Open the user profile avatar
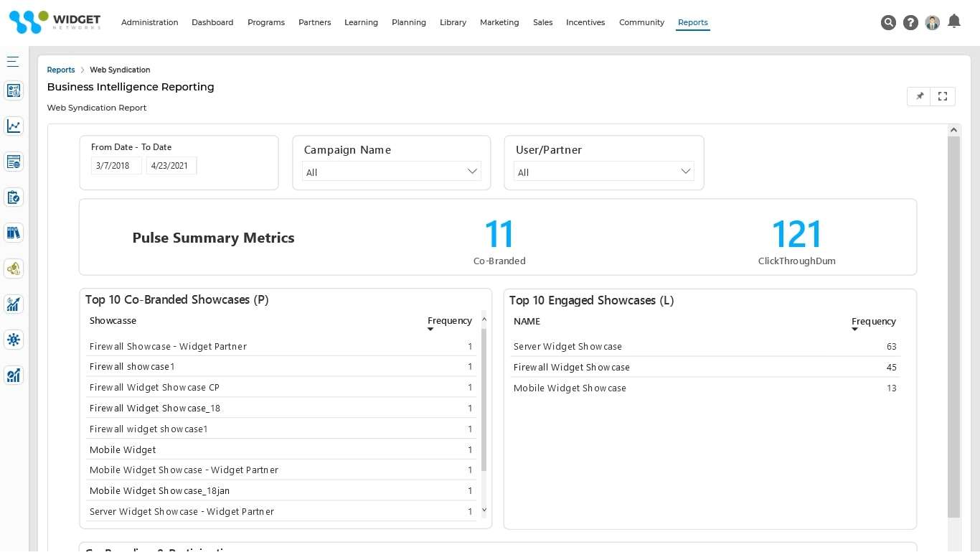This screenshot has height=555, width=980. pyautogui.click(x=932, y=22)
